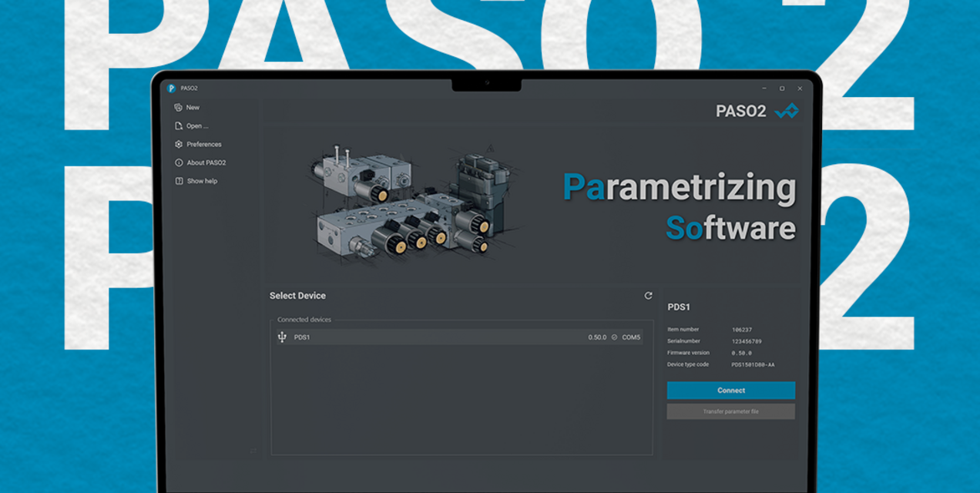Click the Transfer parameter file button
This screenshot has width=980, height=493.
730,411
